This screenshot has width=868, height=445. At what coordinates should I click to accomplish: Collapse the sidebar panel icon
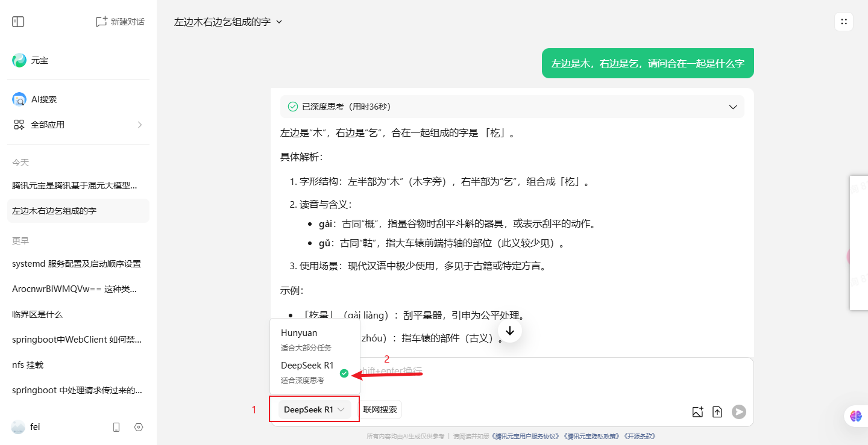point(18,22)
